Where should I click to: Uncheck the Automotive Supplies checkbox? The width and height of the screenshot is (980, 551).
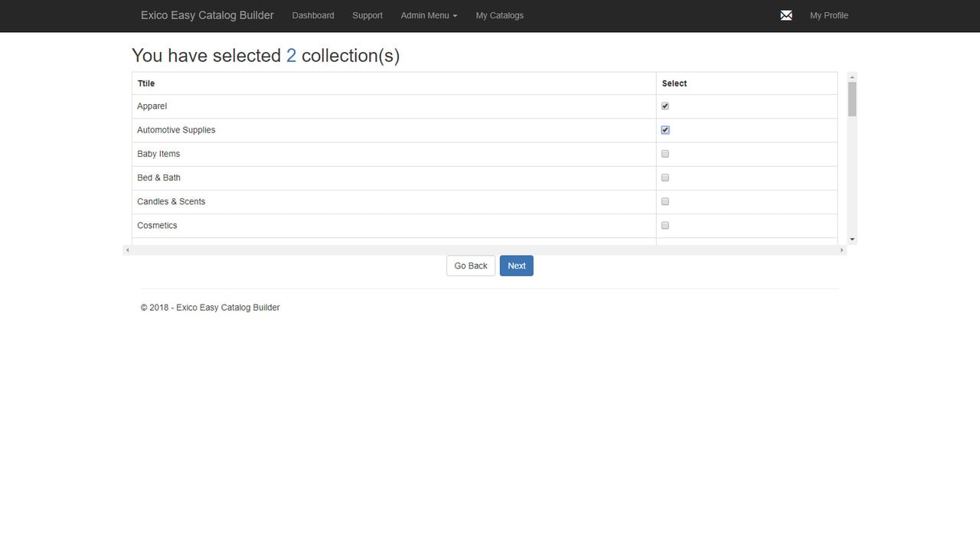click(665, 130)
